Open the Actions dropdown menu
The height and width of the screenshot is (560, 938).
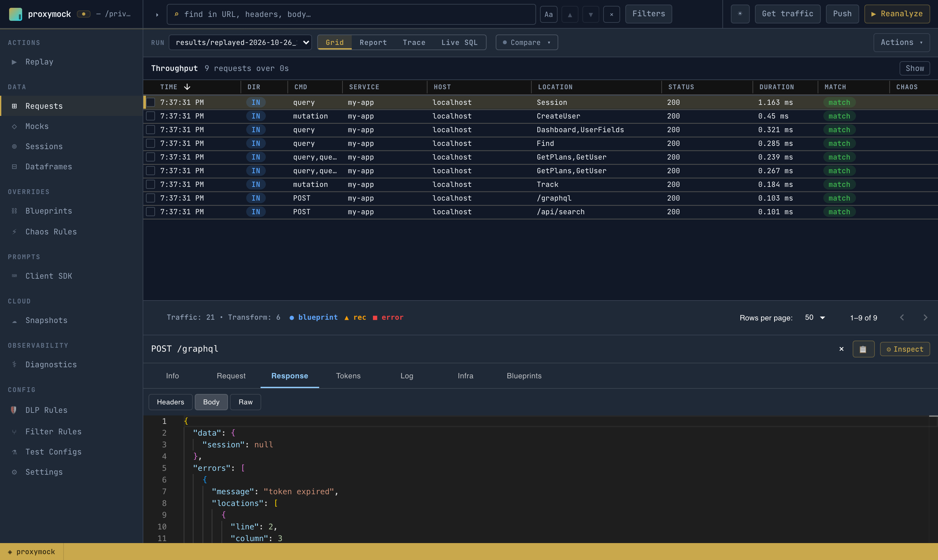point(902,42)
